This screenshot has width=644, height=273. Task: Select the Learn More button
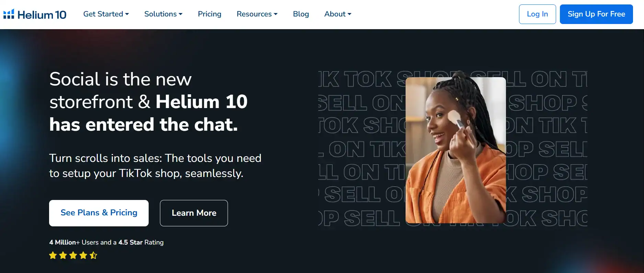coord(194,213)
